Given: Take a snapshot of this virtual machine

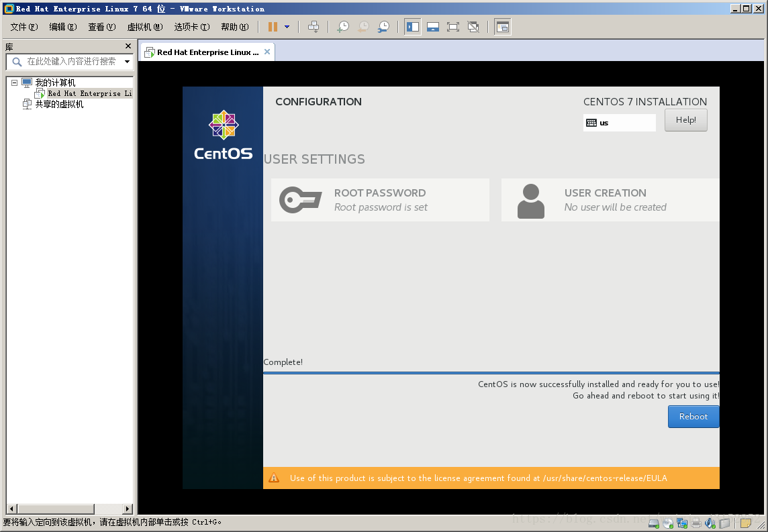Looking at the screenshot, I should [343, 27].
